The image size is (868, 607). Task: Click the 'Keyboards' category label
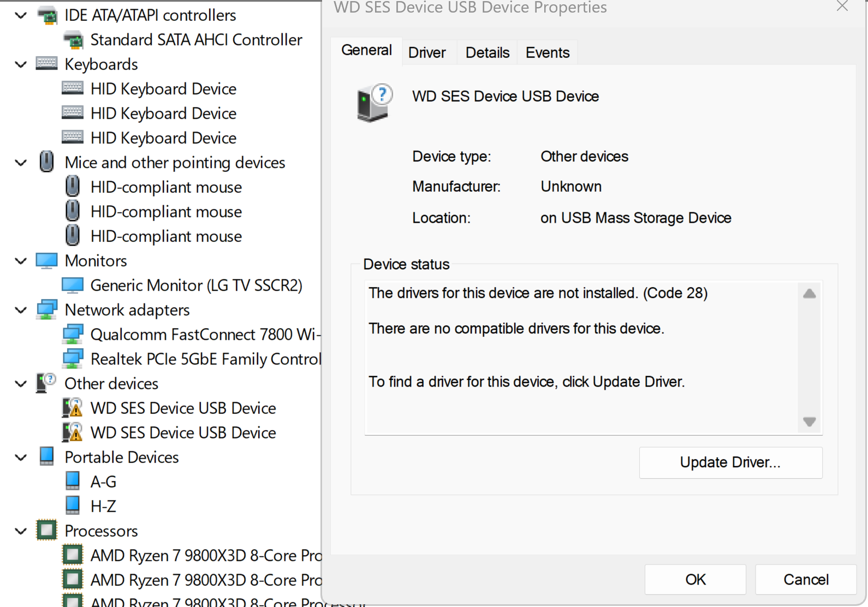101,64
